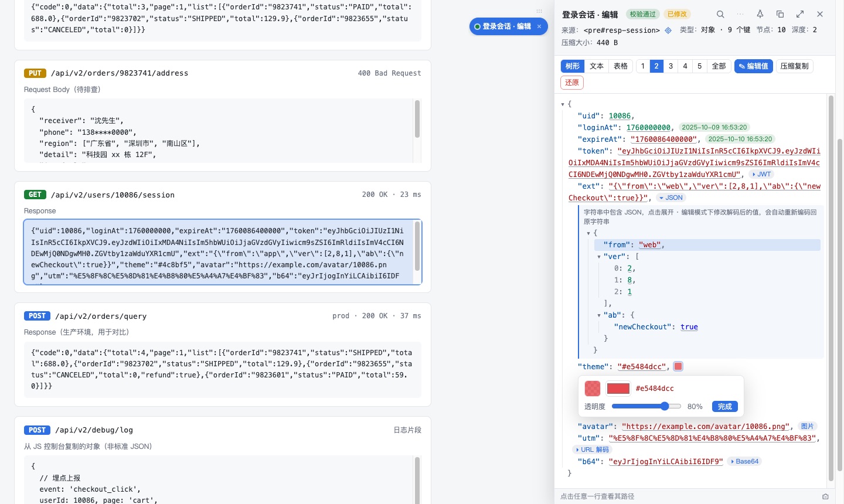Collapse the "ab" object node
Screen dimensions: 844x504
(x=599, y=315)
